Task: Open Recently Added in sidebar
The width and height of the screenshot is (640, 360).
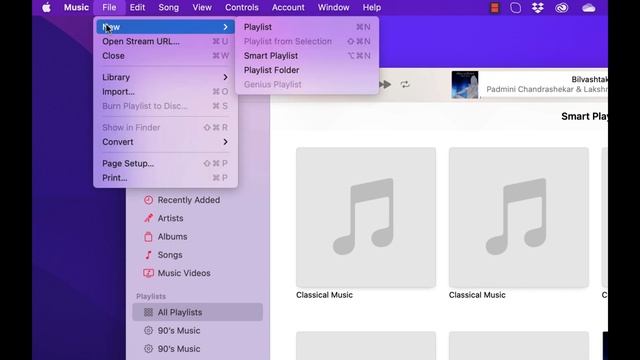Action: 197,200
